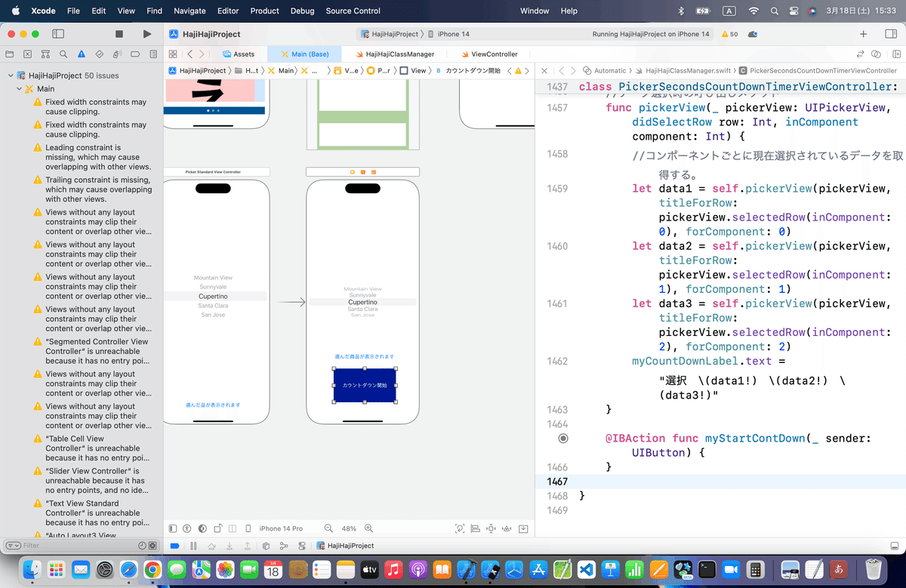Click the 48% zoom level
Viewport: 906px width, 588px height.
pyautogui.click(x=349, y=528)
